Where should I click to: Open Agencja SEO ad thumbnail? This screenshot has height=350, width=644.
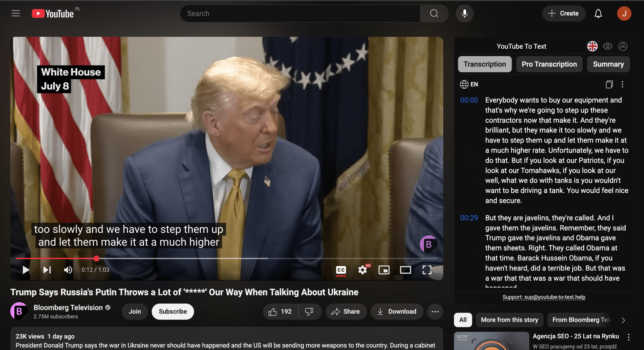click(x=492, y=341)
